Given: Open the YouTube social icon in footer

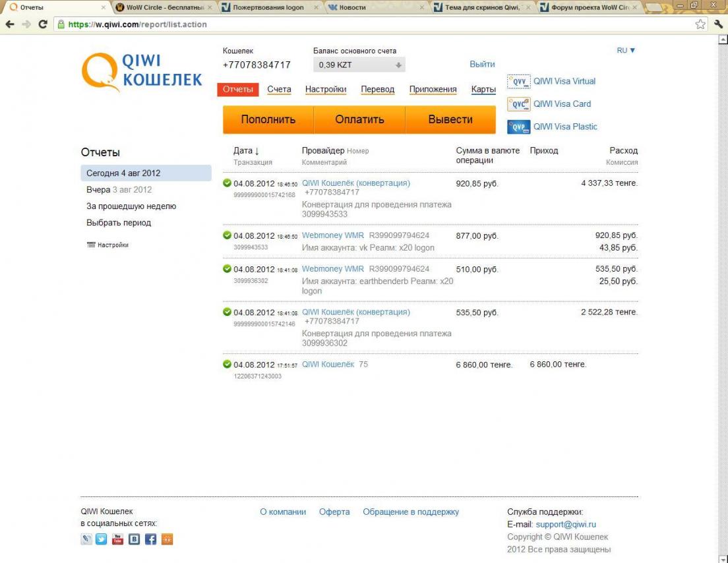Looking at the screenshot, I should (x=117, y=539).
